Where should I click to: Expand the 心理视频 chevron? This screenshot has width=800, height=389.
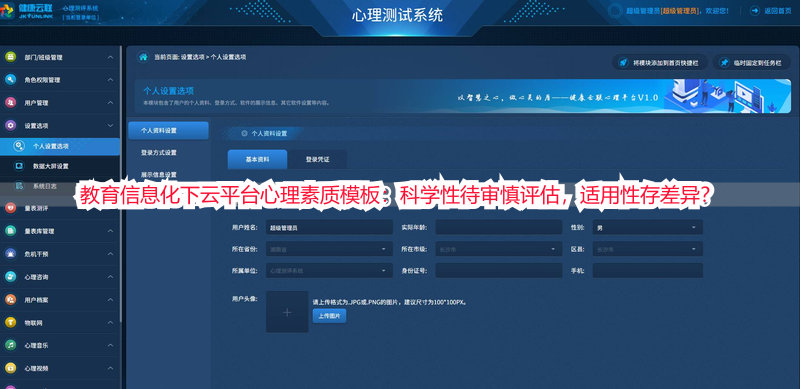coord(110,368)
